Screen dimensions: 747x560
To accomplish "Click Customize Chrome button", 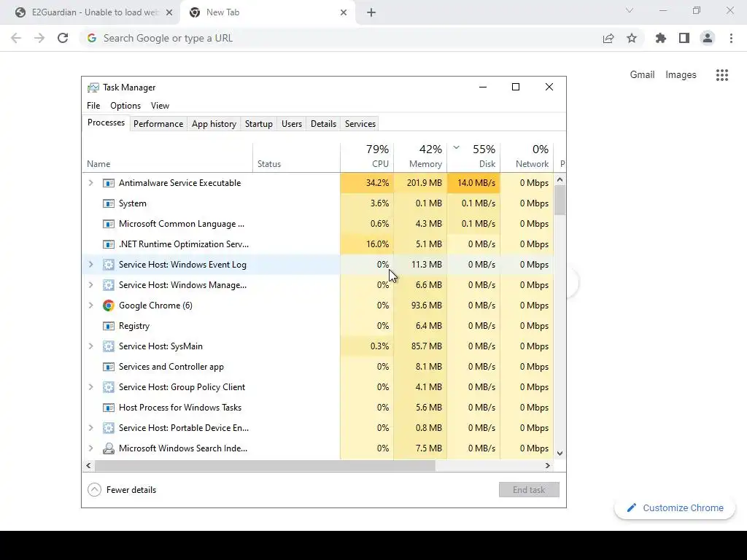I will (x=675, y=508).
